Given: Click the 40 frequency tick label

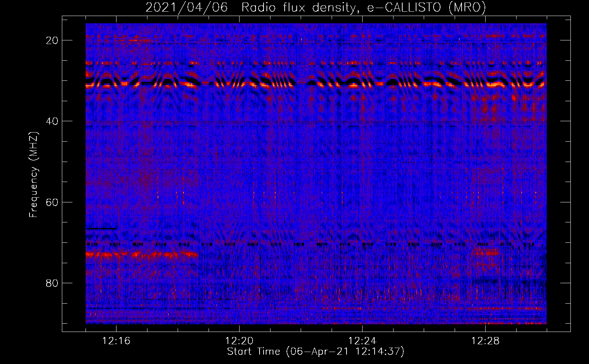Looking at the screenshot, I should 52,121.
